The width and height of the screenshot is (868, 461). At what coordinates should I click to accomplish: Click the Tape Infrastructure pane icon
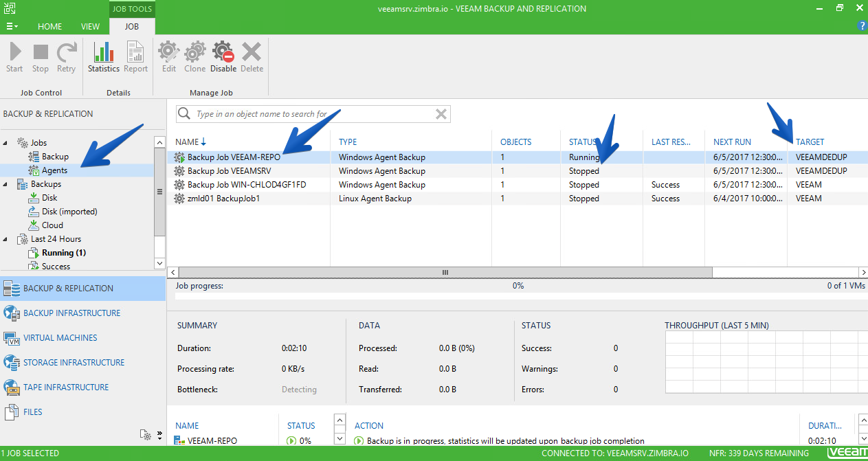point(12,387)
